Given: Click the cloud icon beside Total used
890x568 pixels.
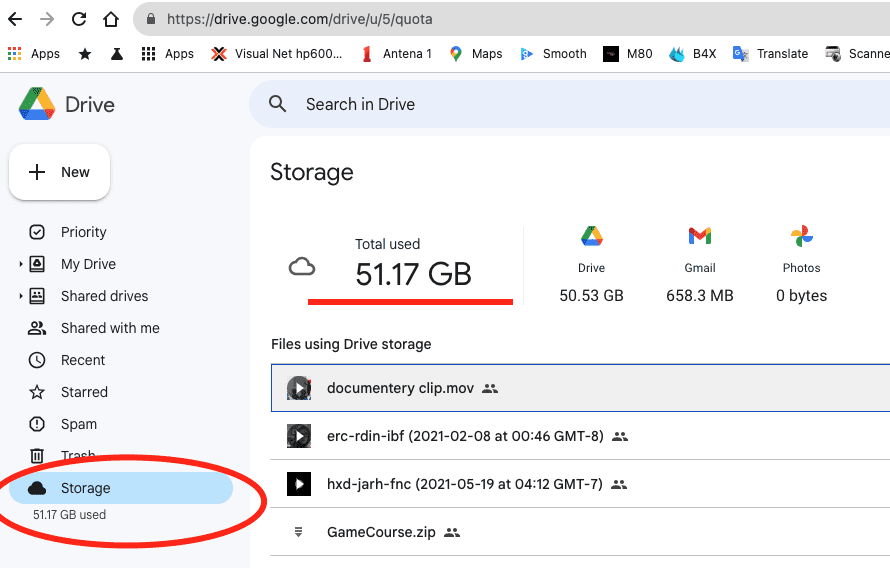Looking at the screenshot, I should pyautogui.click(x=302, y=266).
